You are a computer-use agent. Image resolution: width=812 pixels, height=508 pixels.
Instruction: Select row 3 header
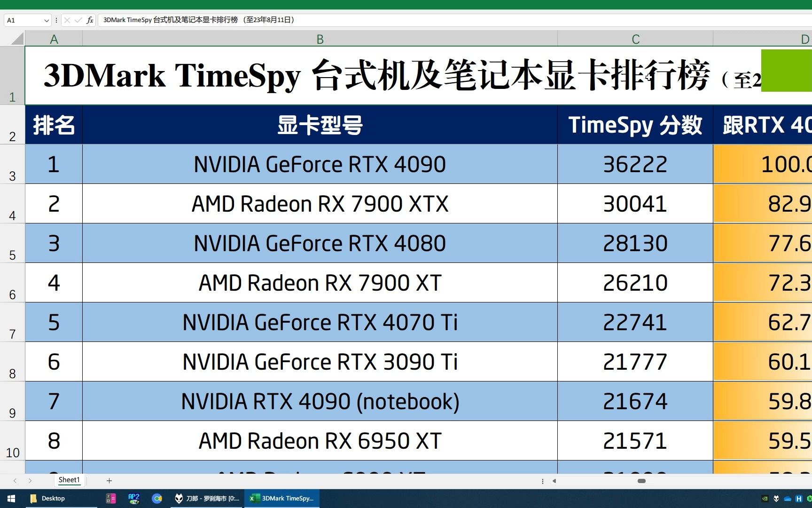coord(12,164)
